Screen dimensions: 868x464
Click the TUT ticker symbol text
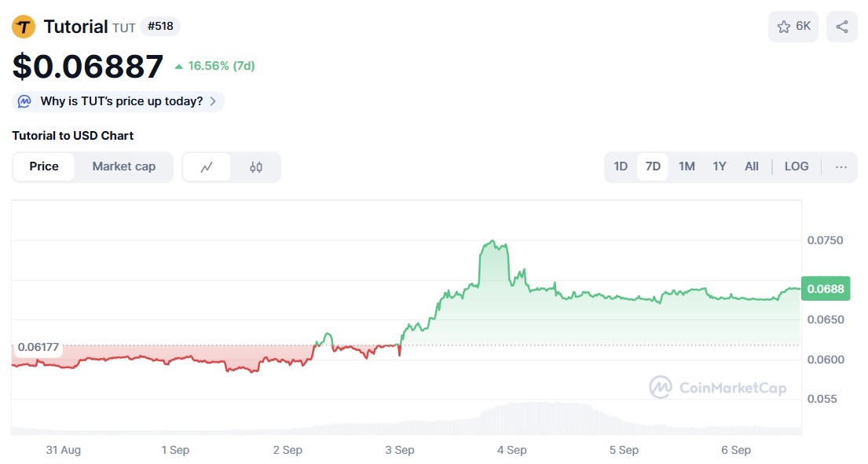[124, 28]
